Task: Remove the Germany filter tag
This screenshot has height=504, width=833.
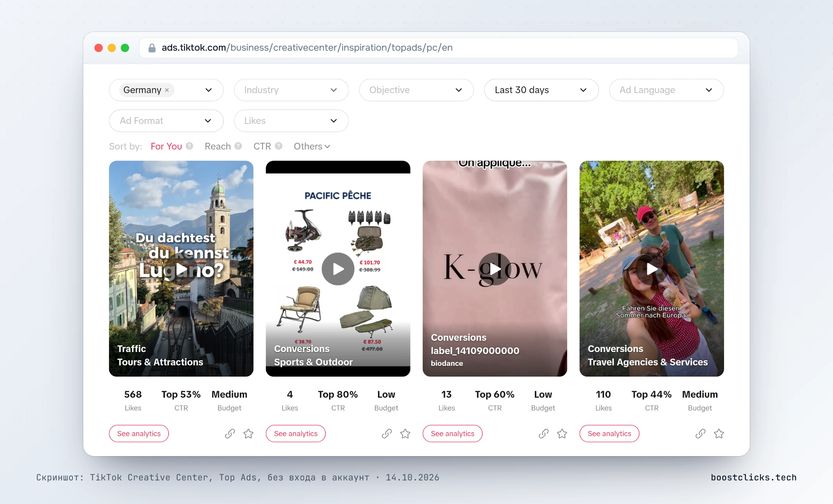Action: coord(167,90)
